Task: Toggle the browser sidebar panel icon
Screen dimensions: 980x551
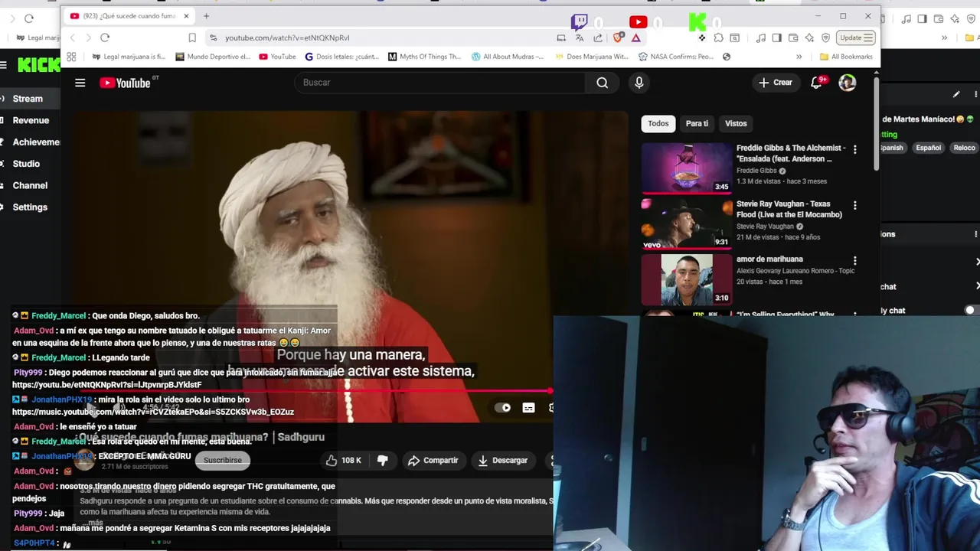Action: 777,37
